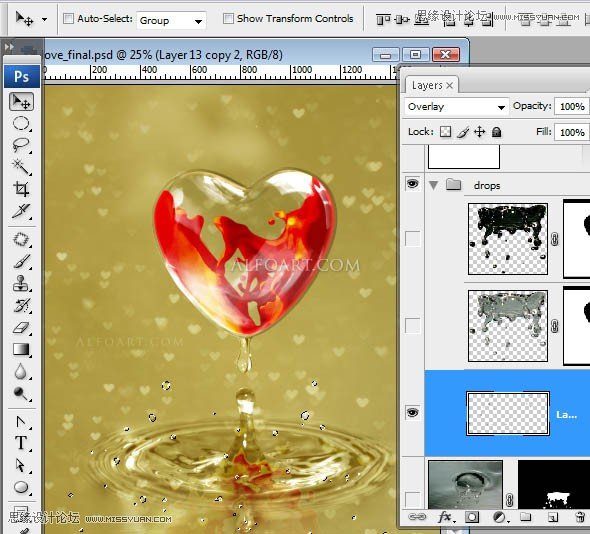Viewport: 590px width, 534px height.
Task: Collapse the drops group triangle
Action: [433, 185]
